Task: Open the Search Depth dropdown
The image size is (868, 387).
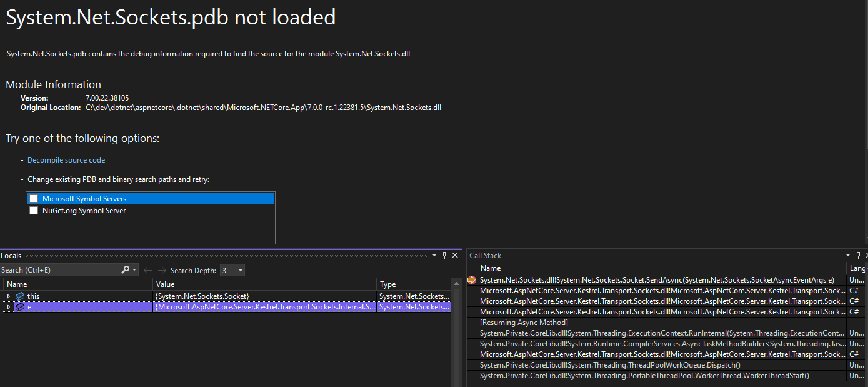Action: click(x=241, y=269)
